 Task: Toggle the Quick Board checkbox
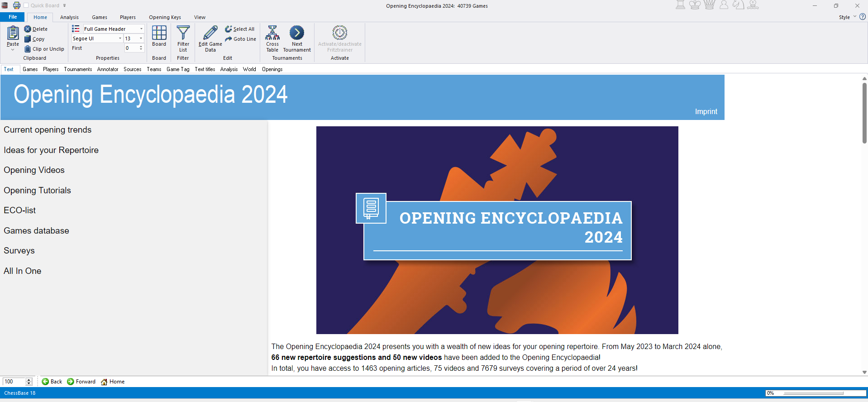(26, 5)
